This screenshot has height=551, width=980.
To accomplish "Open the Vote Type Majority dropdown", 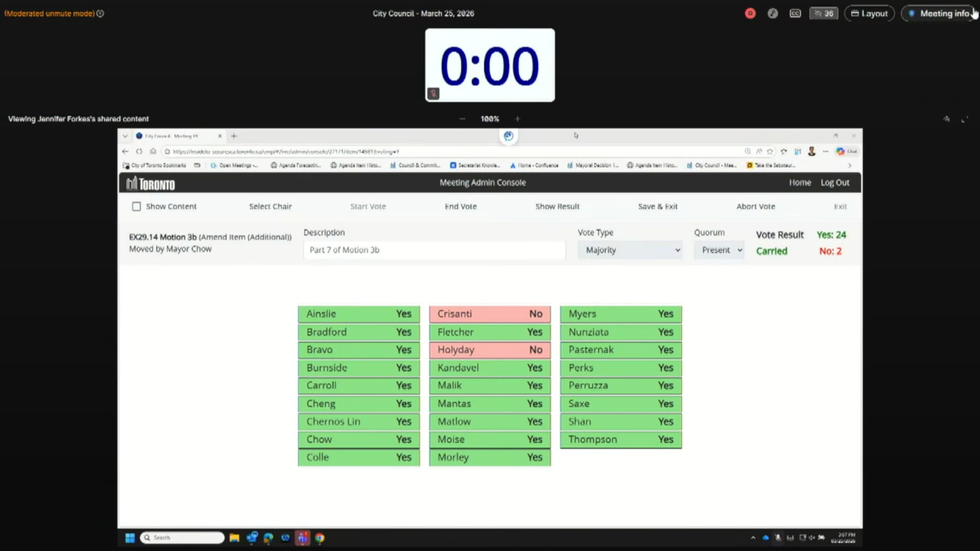I will 630,250.
